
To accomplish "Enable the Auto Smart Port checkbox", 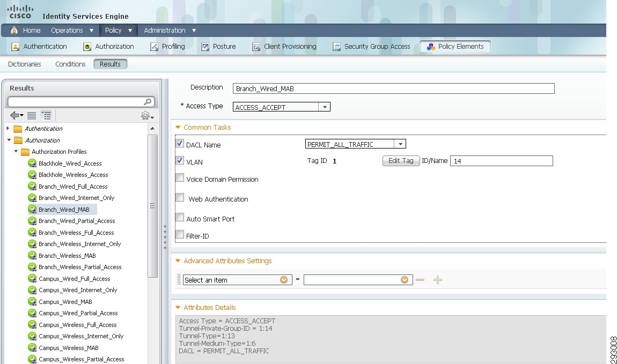I will coord(180,217).
